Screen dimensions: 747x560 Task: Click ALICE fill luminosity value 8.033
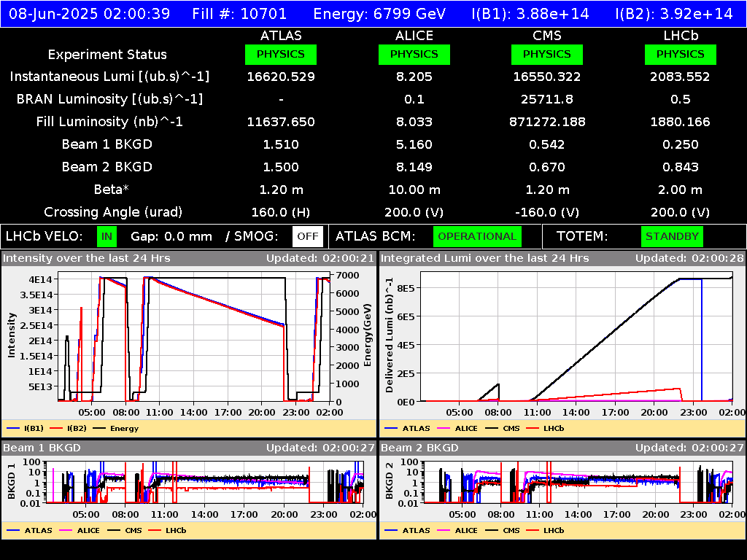[414, 122]
